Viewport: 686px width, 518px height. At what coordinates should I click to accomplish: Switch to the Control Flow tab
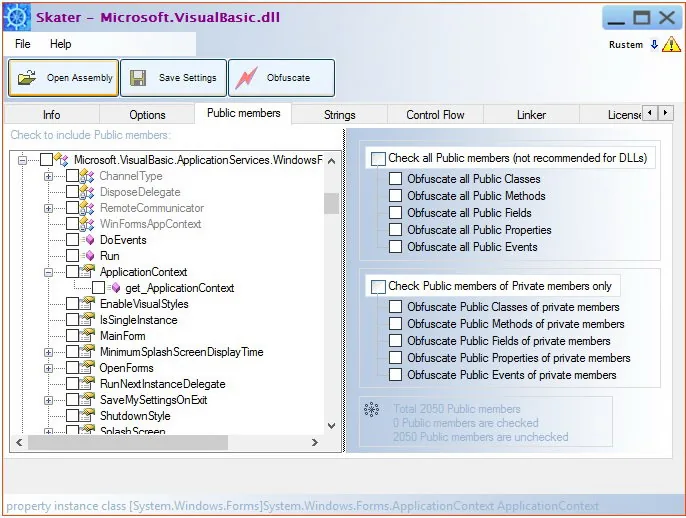(x=435, y=115)
